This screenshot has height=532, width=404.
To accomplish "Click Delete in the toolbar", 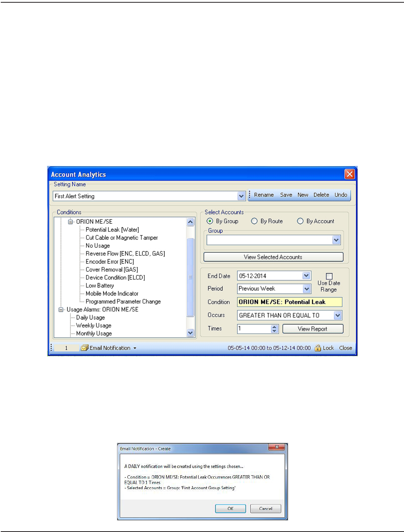I will pyautogui.click(x=321, y=195).
